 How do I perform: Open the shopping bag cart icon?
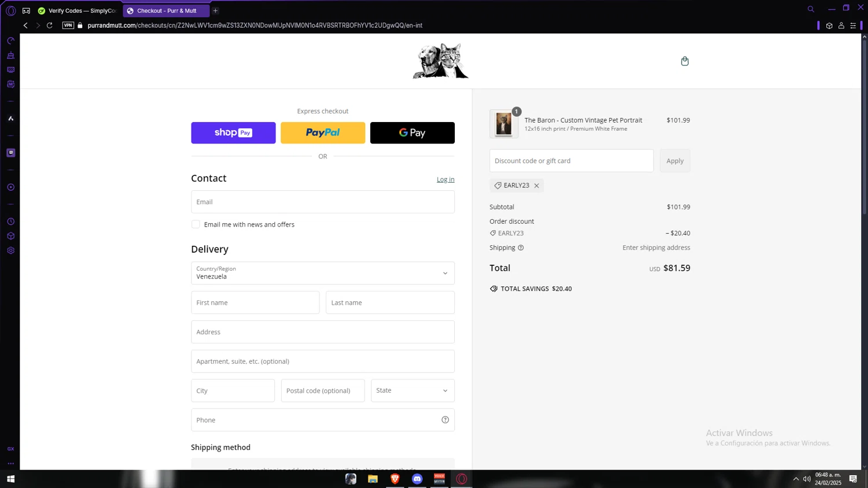click(x=685, y=61)
